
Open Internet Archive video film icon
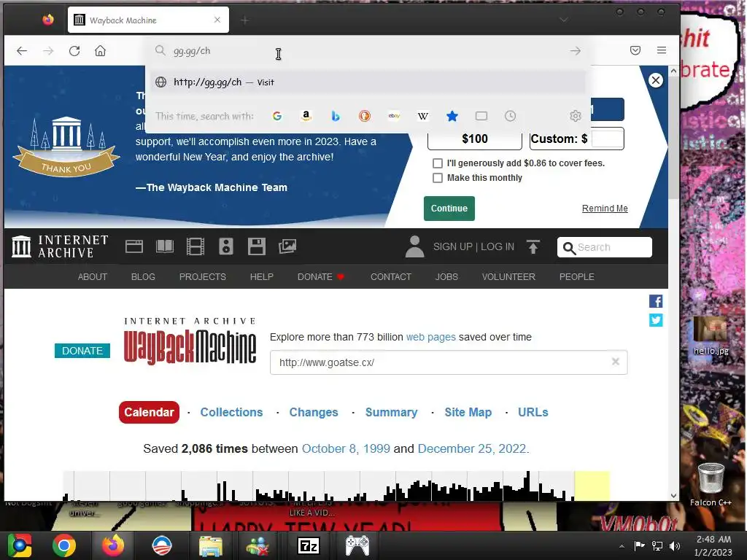[x=196, y=246]
